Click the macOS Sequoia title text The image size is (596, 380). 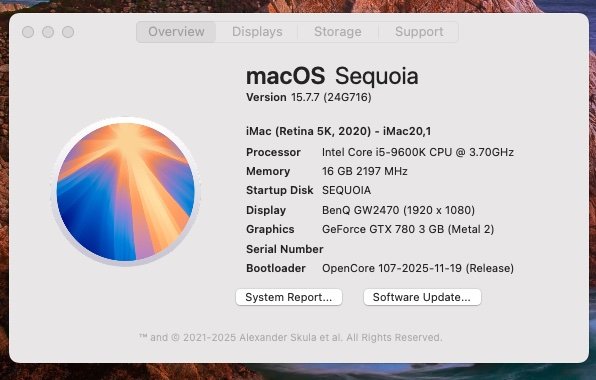pyautogui.click(x=332, y=76)
